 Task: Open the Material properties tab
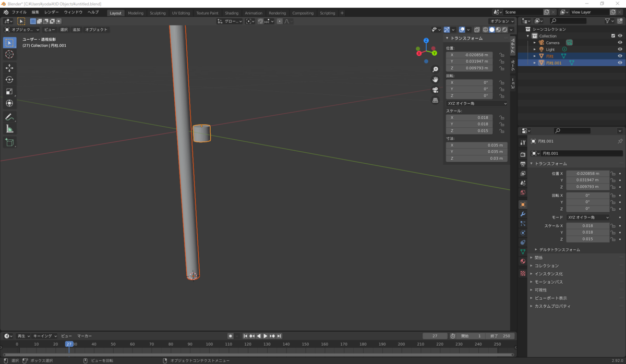[x=523, y=261]
